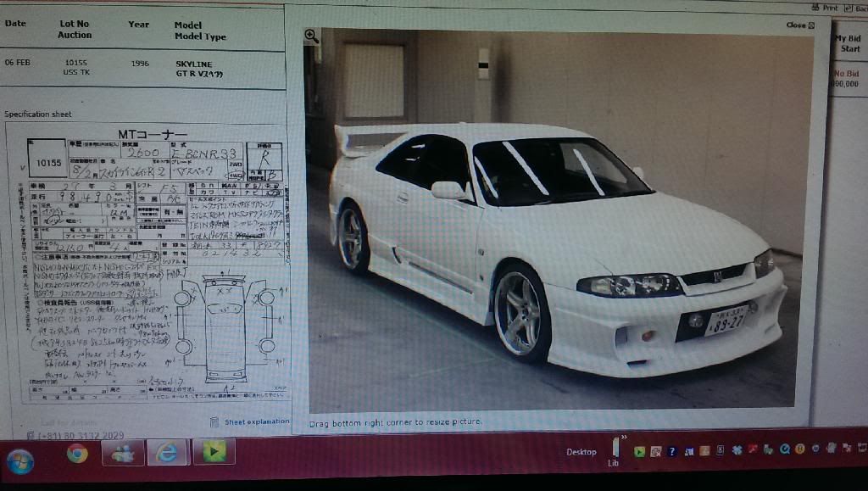This screenshot has width=868, height=491.
Task: Click the phone number (+81) 80 3132 2029
Action: (x=81, y=435)
